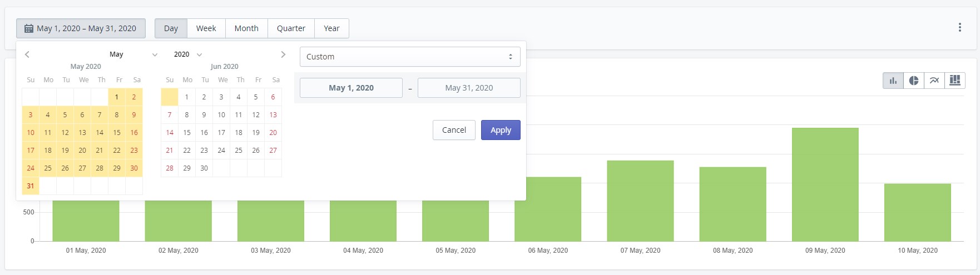Expand the Custom range preset dropdown
980x275 pixels.
[x=409, y=57]
